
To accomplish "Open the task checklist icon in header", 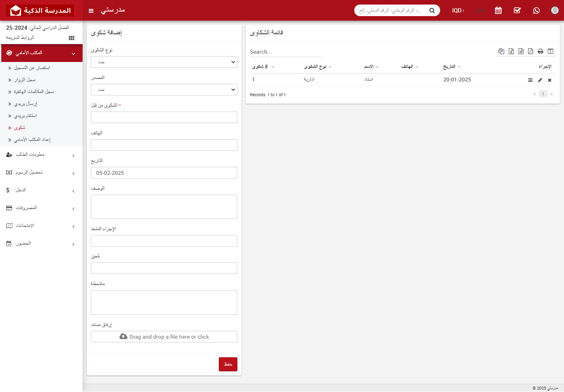I will click(x=517, y=10).
